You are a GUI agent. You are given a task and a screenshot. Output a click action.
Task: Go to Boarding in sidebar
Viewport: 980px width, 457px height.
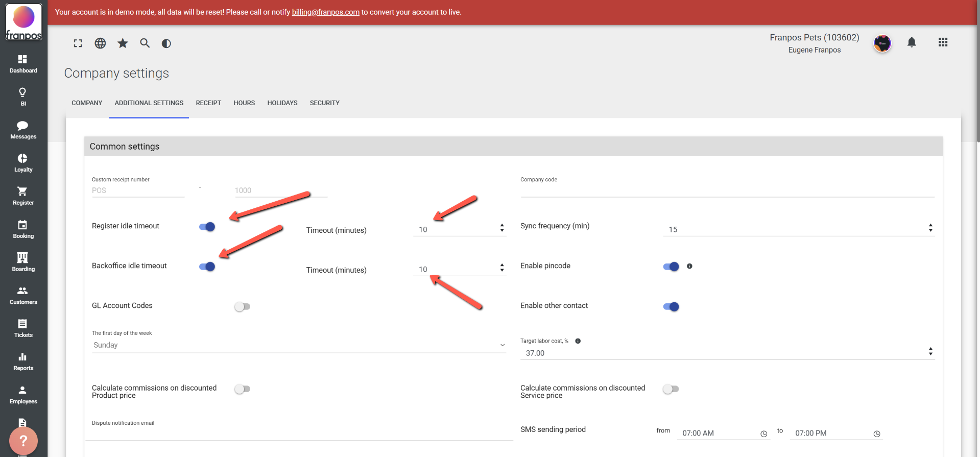(x=23, y=262)
